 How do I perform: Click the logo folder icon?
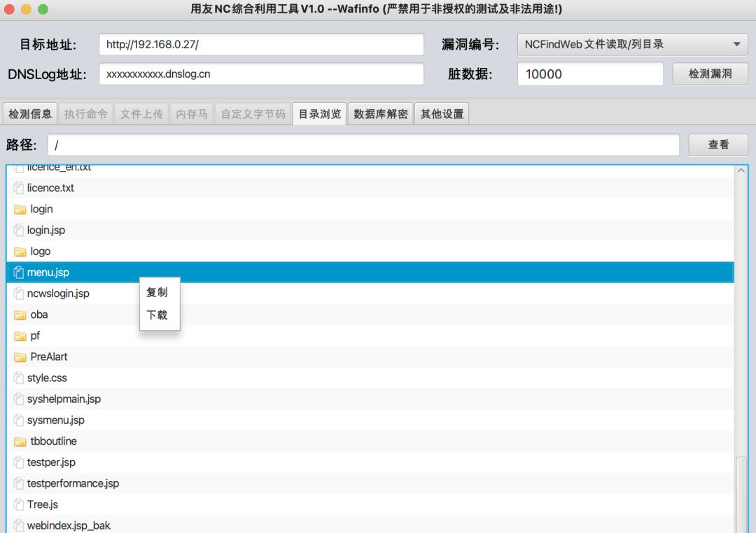(x=20, y=251)
